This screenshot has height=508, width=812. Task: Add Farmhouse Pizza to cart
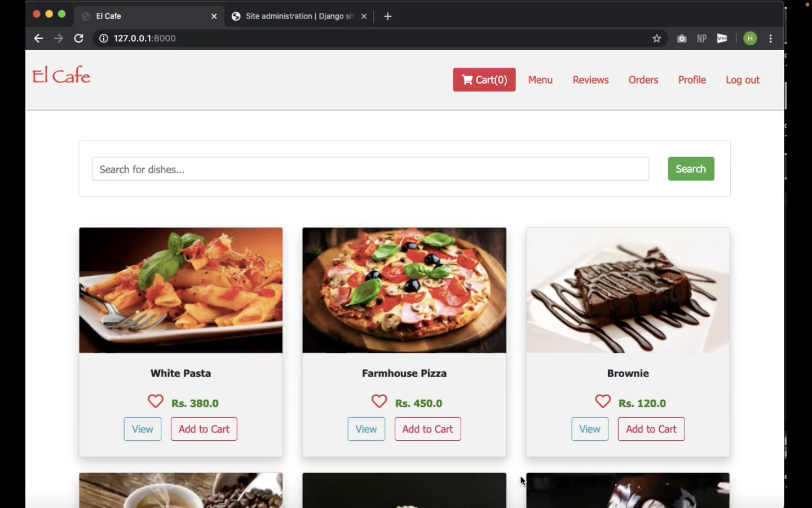point(427,429)
